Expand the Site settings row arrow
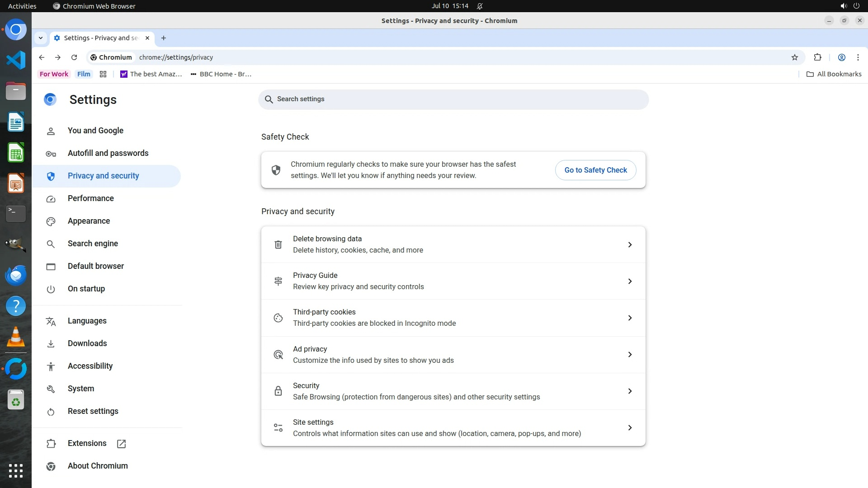This screenshot has width=868, height=488. (x=630, y=427)
